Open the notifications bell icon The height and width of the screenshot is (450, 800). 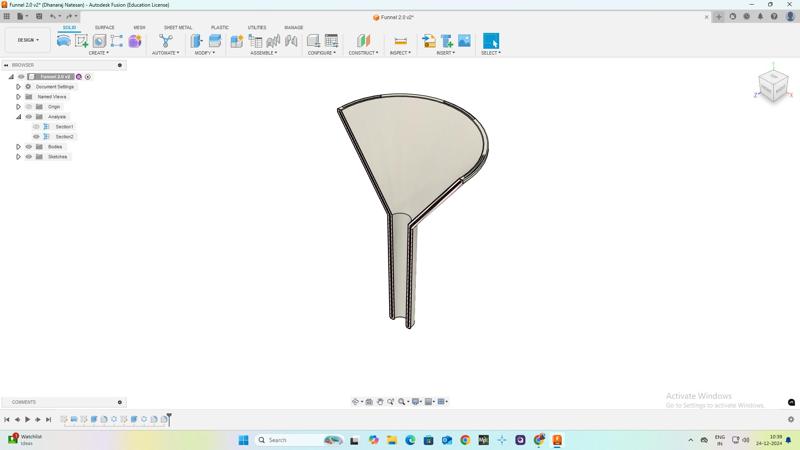760,16
